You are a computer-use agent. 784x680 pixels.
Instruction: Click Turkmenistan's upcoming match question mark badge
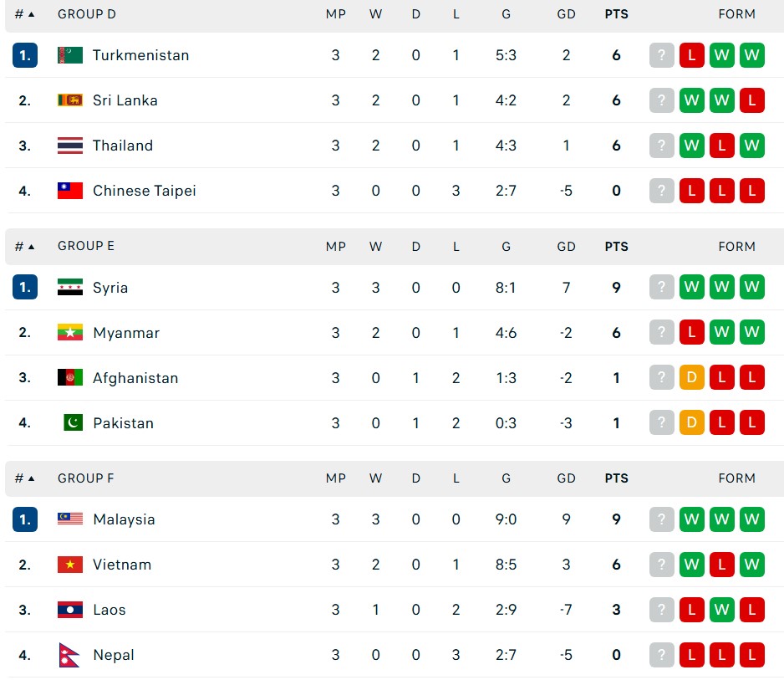(661, 55)
